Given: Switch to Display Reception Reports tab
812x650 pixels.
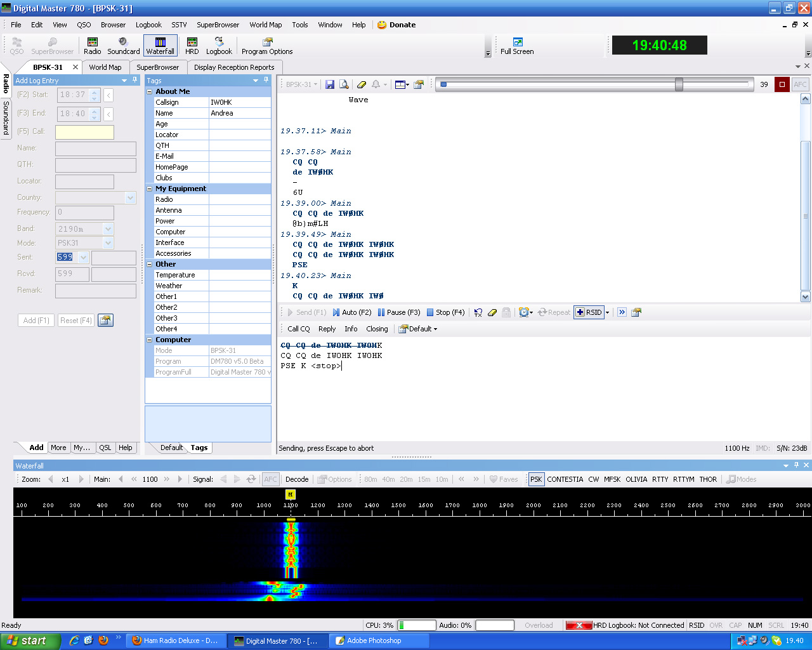Looking at the screenshot, I should tap(234, 67).
